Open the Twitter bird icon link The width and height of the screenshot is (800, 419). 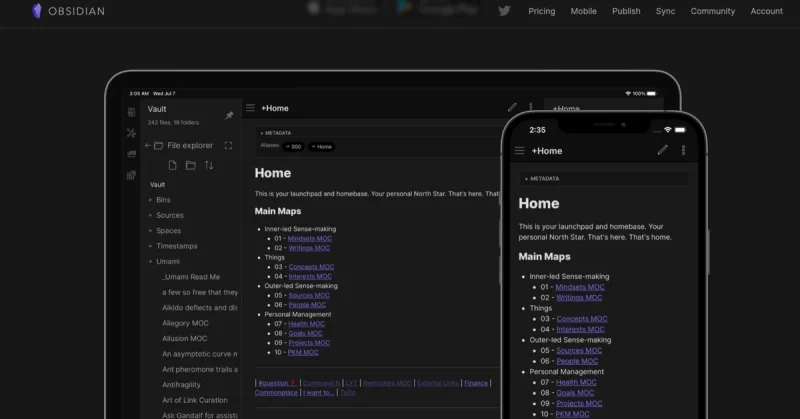tap(504, 11)
